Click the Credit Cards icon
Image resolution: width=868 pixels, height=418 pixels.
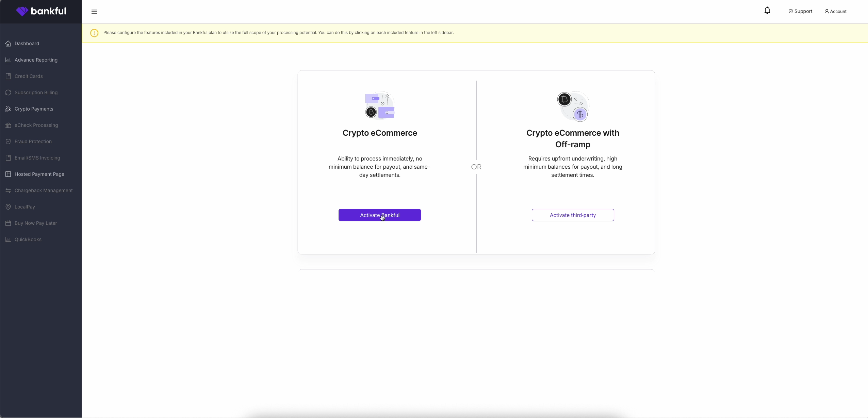pyautogui.click(x=8, y=76)
